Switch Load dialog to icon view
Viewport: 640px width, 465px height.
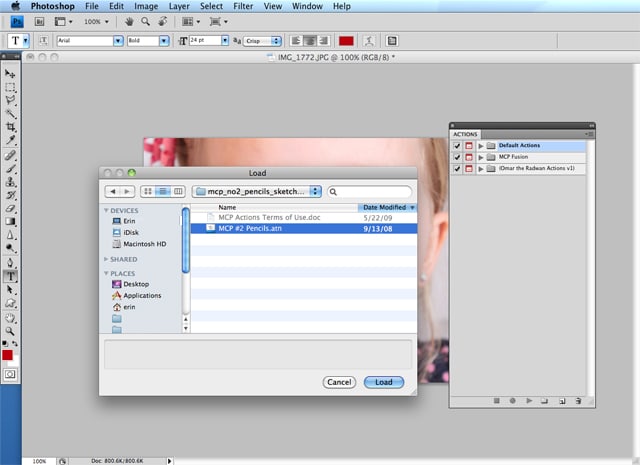coord(148,191)
